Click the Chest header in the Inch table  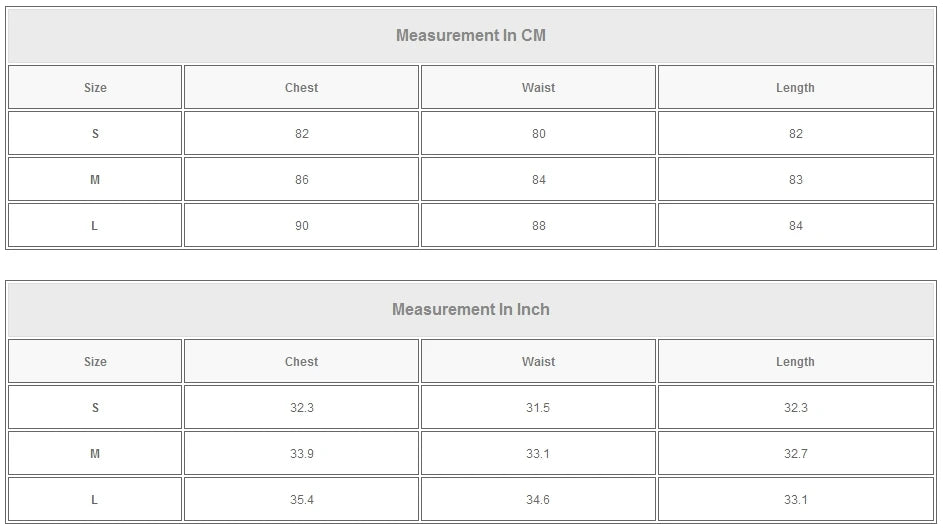301,362
